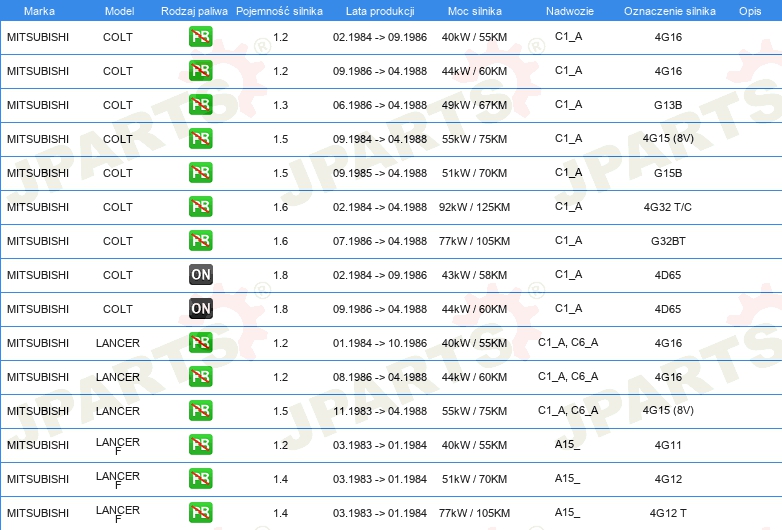The image size is (782, 530).
Task: Click production dates 01.1984 -> 10.1986
Action: (380, 343)
